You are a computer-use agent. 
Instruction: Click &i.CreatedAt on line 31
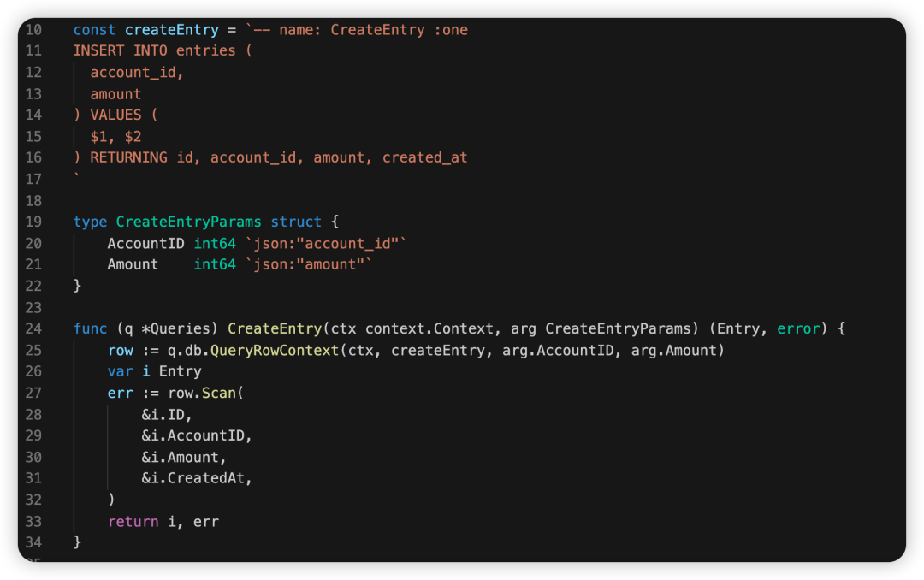192,478
